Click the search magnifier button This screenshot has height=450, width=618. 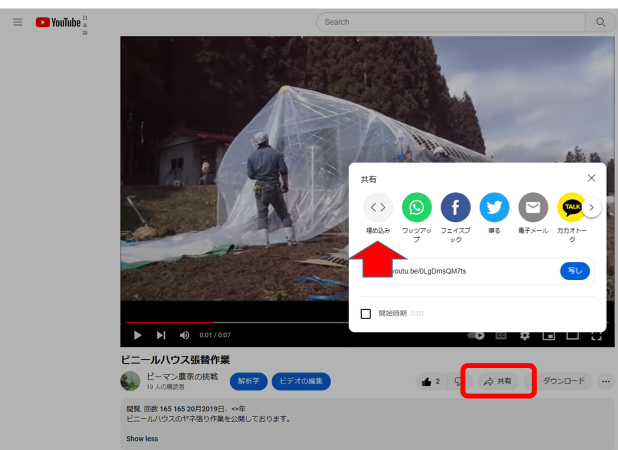pyautogui.click(x=600, y=22)
